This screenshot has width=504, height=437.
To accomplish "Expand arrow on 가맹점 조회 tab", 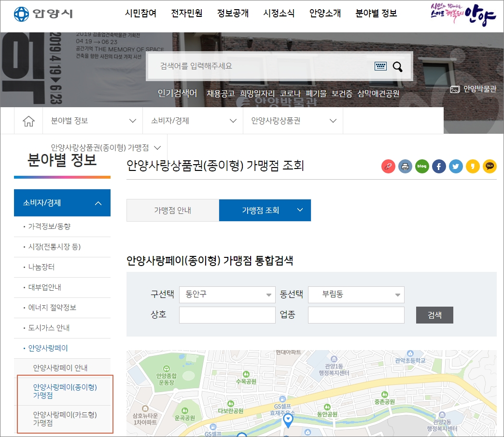I will pos(300,210).
